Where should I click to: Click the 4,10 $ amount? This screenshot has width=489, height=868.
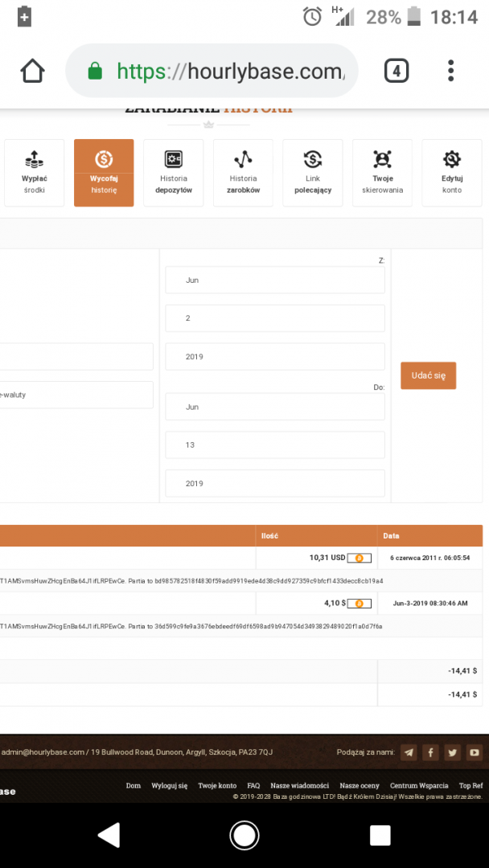(x=335, y=603)
